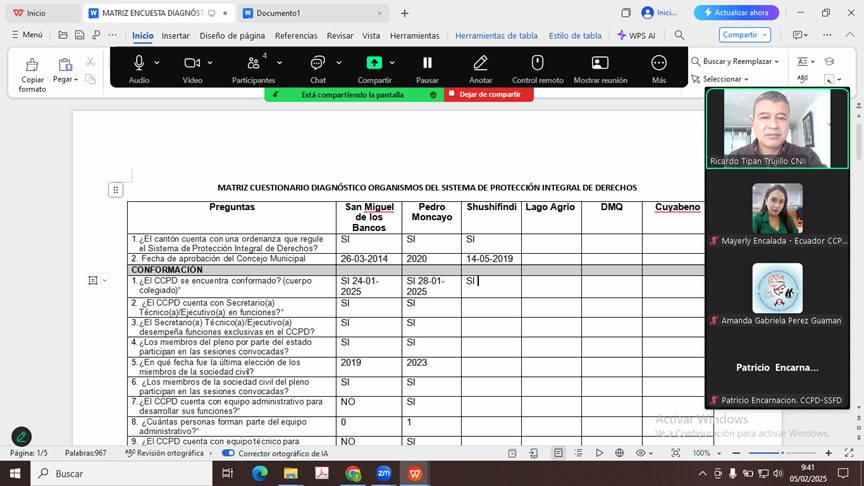864x486 pixels.
Task: Enter full screen view icon
Action: pos(849,453)
